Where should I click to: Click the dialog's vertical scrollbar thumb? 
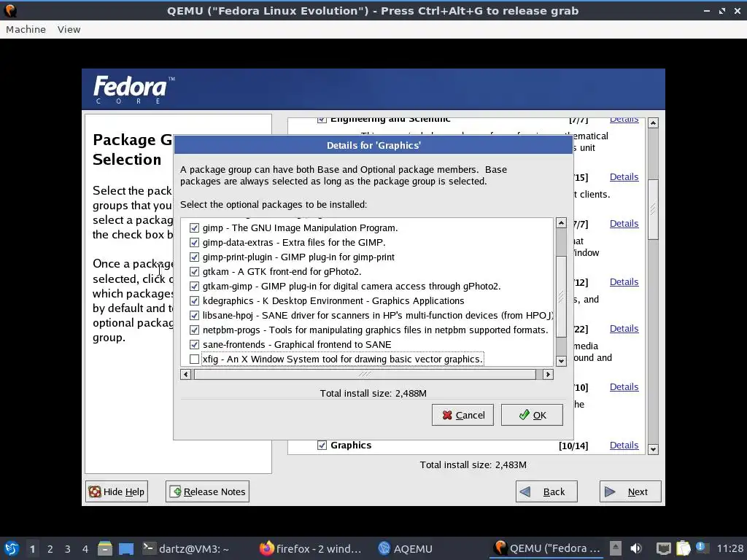[561, 296]
